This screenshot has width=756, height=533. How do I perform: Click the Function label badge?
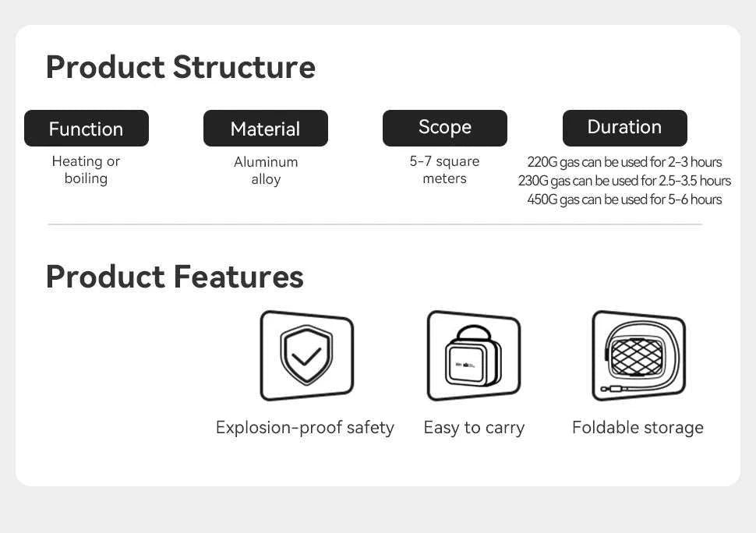(87, 129)
